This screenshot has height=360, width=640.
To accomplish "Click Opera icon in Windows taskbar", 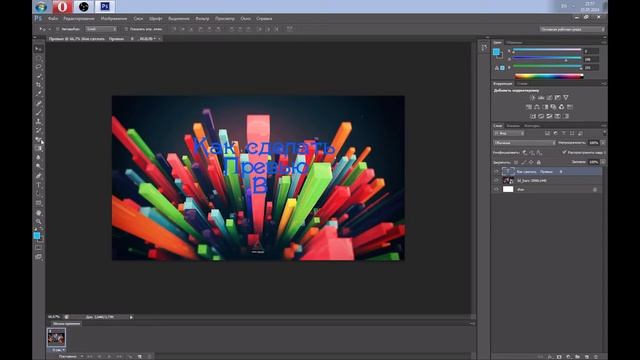I will pos(62,7).
